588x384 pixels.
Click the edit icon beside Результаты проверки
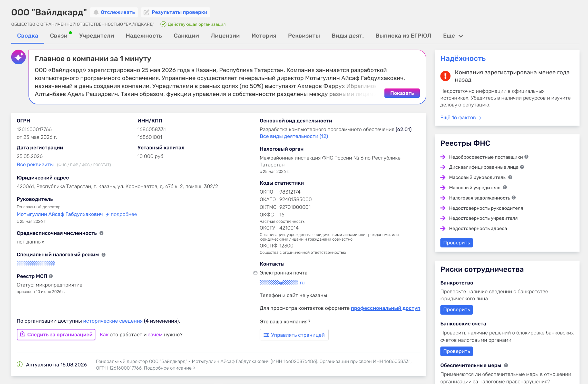coord(146,12)
